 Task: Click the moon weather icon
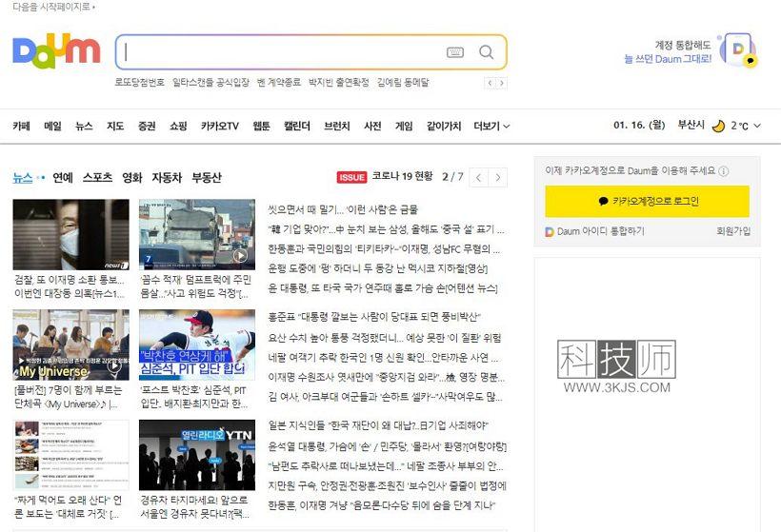tap(718, 126)
